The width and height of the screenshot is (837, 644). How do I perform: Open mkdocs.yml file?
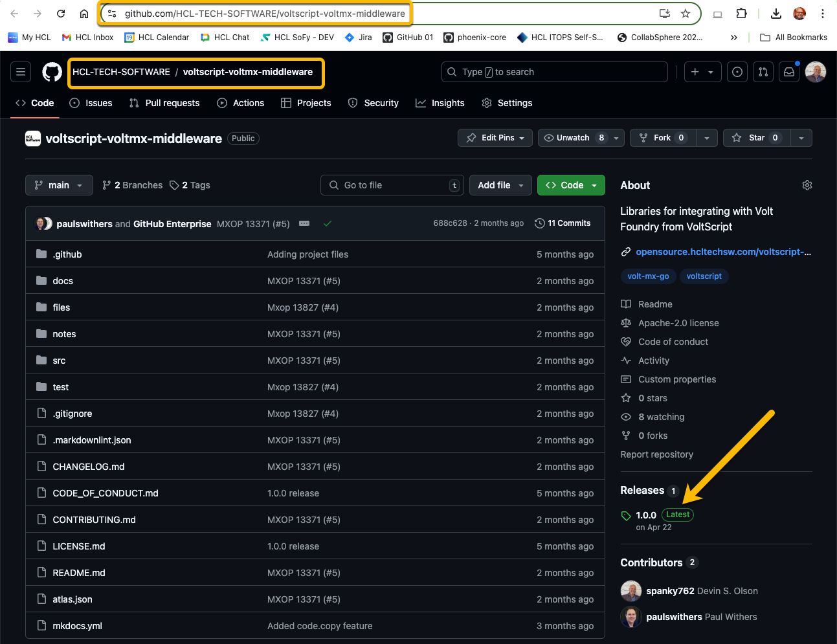78,626
